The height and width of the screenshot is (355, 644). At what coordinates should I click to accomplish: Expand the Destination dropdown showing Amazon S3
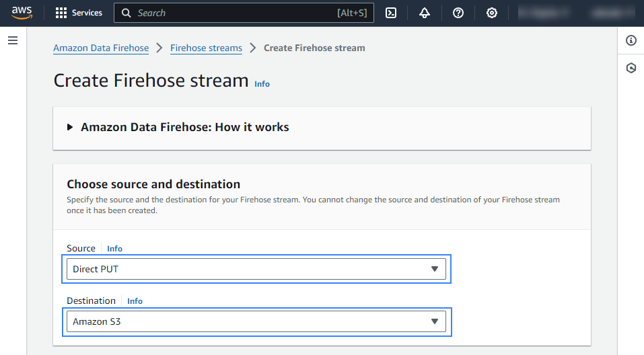tap(256, 321)
